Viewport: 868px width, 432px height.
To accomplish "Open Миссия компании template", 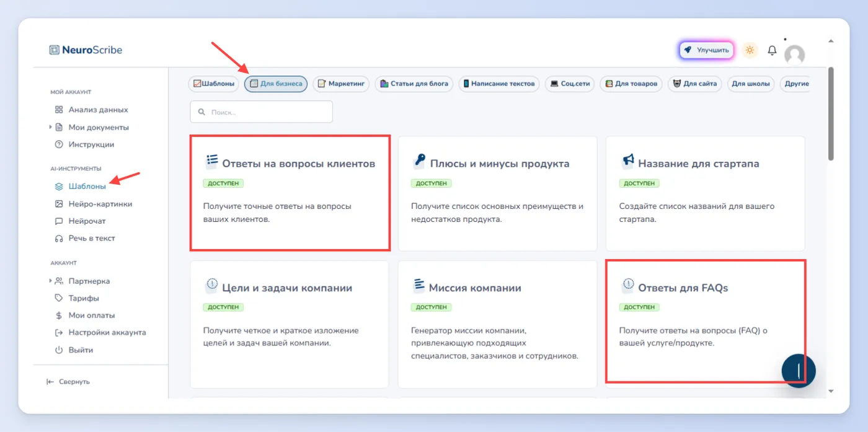I will (497, 324).
